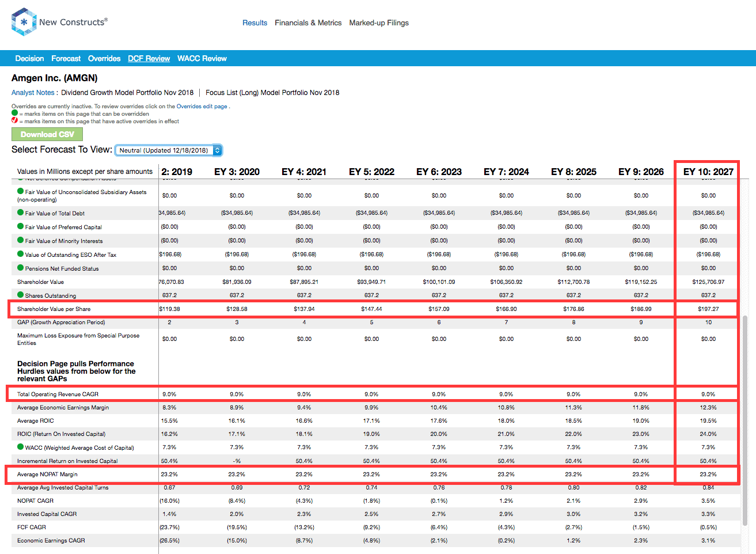Image resolution: width=756 pixels, height=554 pixels.
Task: Click the EY 9: 2026 column header
Action: click(x=641, y=172)
